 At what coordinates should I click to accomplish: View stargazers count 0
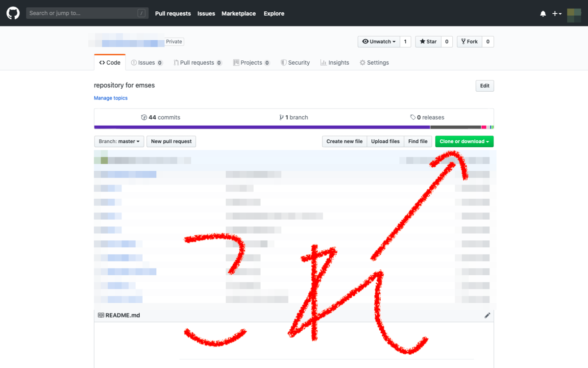point(446,42)
